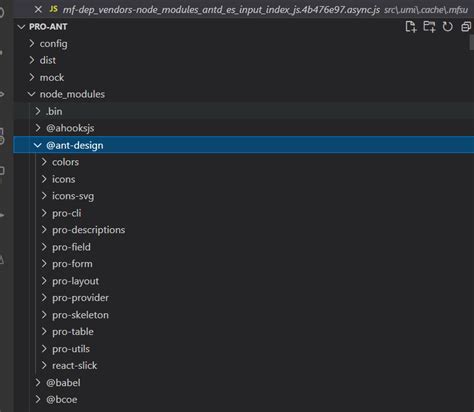
Task: Select the pro-field folder name
Action: (71, 247)
